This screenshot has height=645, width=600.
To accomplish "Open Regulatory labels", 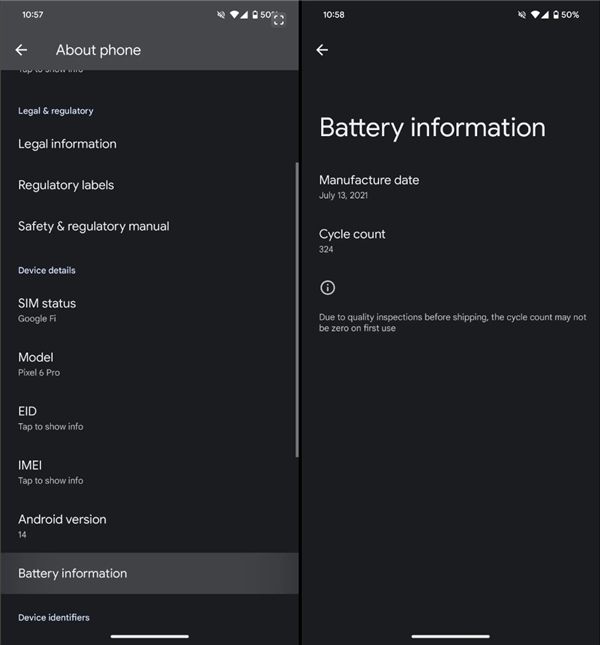I will (149, 185).
